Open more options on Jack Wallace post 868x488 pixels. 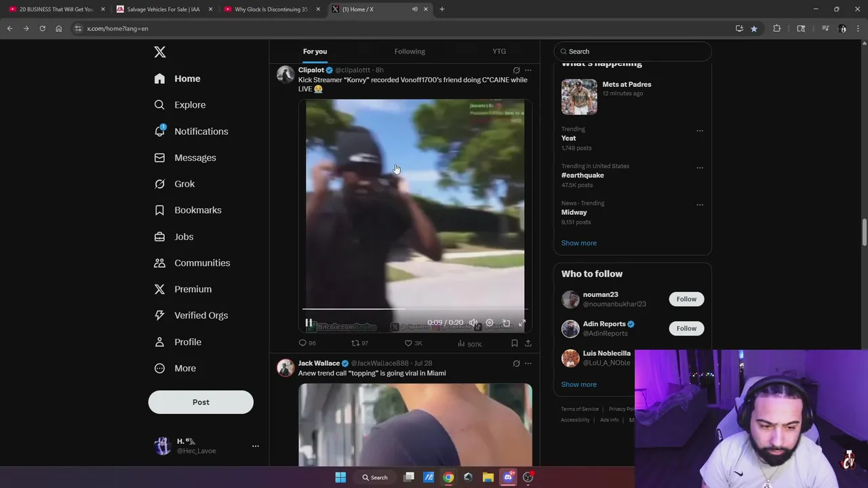[528, 363]
